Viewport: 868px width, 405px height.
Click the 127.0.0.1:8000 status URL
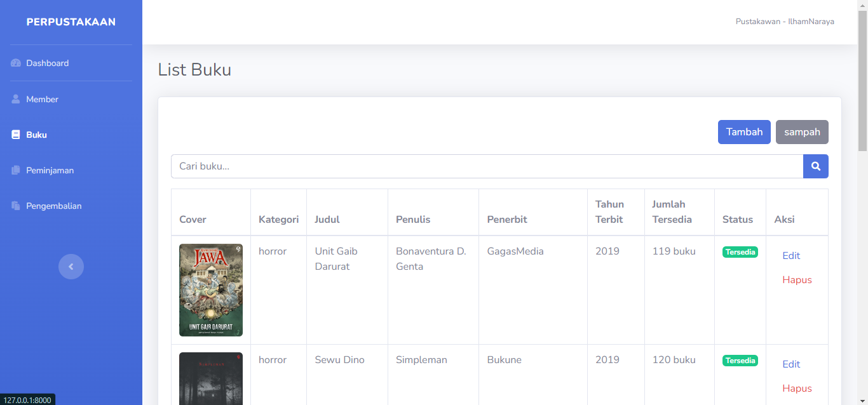(x=27, y=400)
